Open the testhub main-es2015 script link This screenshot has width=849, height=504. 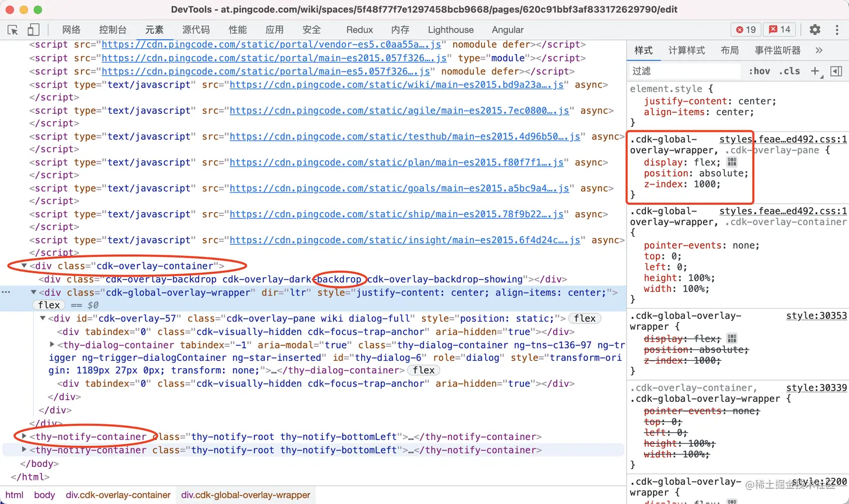point(405,136)
